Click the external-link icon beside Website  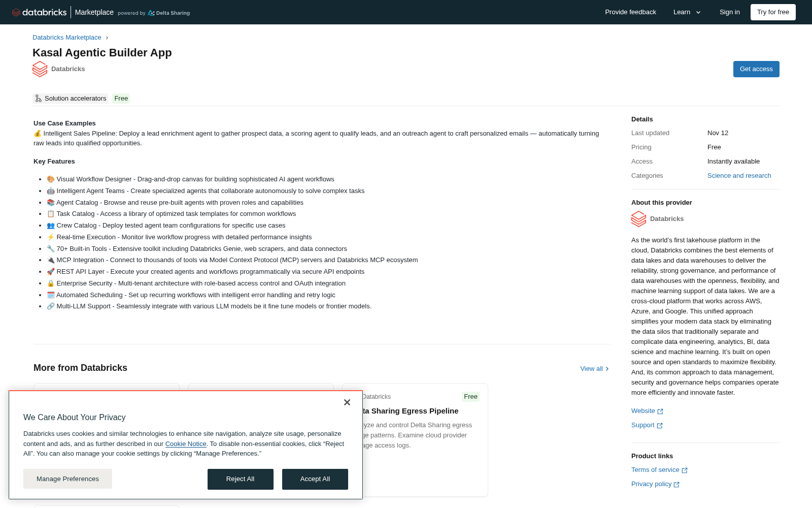[660, 411]
